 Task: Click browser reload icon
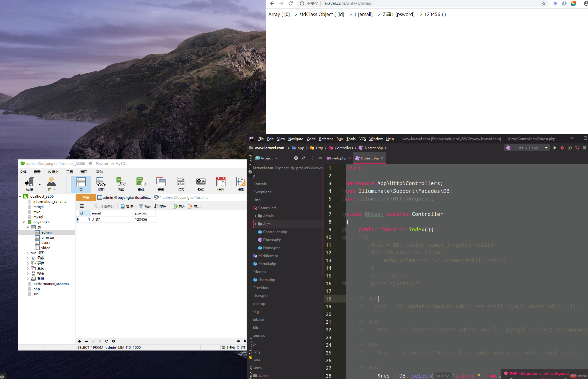291,3
